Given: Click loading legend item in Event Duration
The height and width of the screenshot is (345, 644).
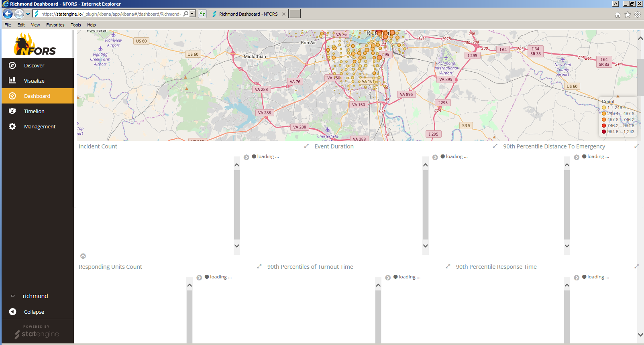Looking at the screenshot, I should coord(454,156).
